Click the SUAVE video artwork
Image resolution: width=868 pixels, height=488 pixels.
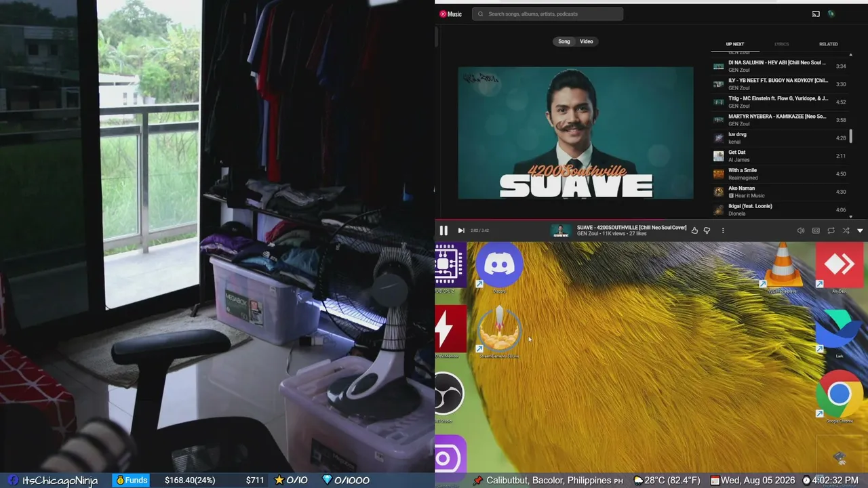tap(576, 133)
